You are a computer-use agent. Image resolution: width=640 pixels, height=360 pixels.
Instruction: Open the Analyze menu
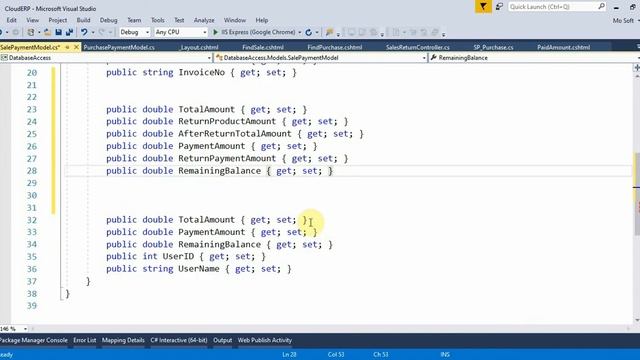pos(204,20)
